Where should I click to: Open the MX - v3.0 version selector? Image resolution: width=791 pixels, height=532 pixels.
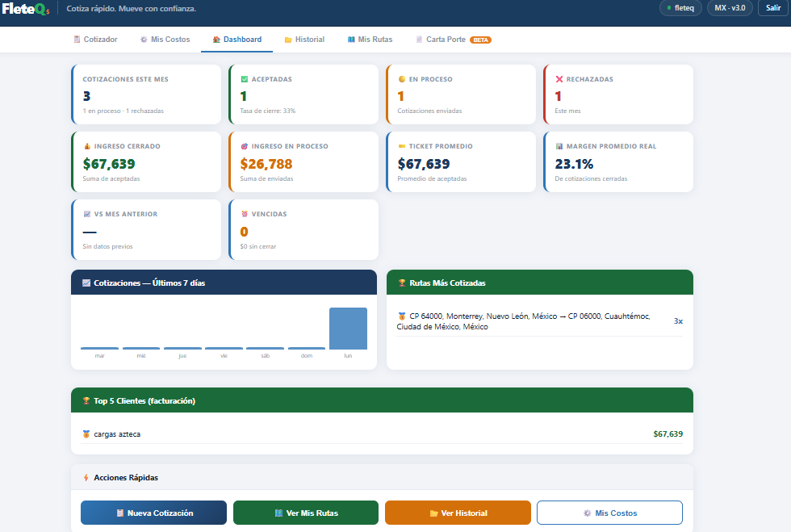(729, 9)
